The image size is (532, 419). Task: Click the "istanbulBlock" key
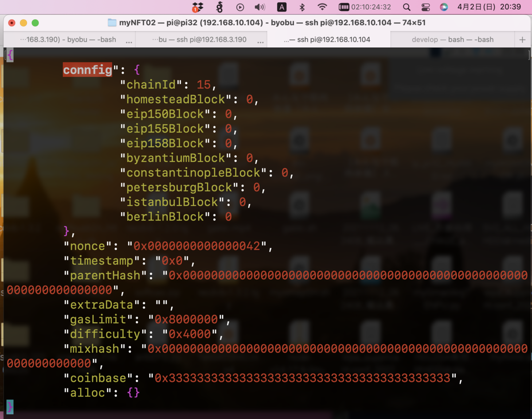172,202
